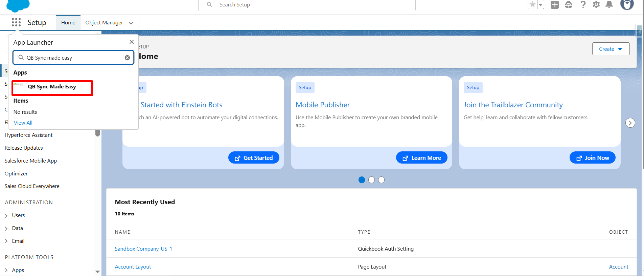Open the Setup gear icon
The width and height of the screenshot is (644, 276).
[596, 5]
